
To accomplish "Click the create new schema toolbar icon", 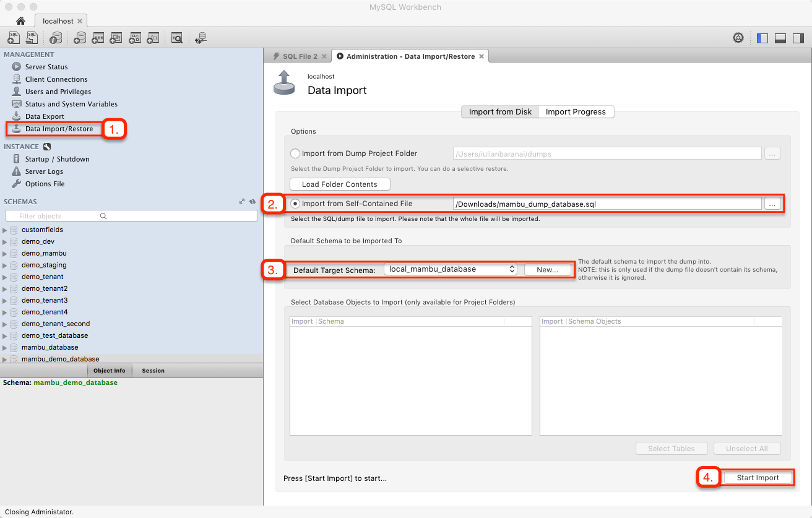I will (x=79, y=38).
